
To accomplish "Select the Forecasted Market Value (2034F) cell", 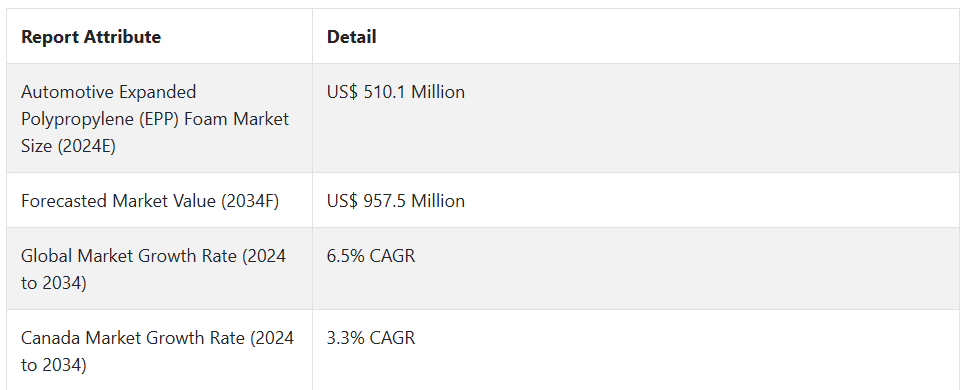I will 159,201.
